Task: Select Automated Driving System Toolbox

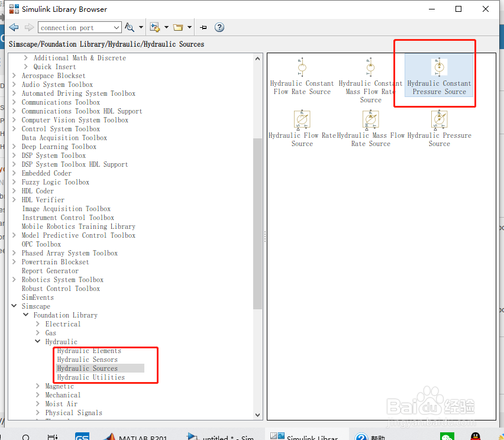Action: [79, 93]
